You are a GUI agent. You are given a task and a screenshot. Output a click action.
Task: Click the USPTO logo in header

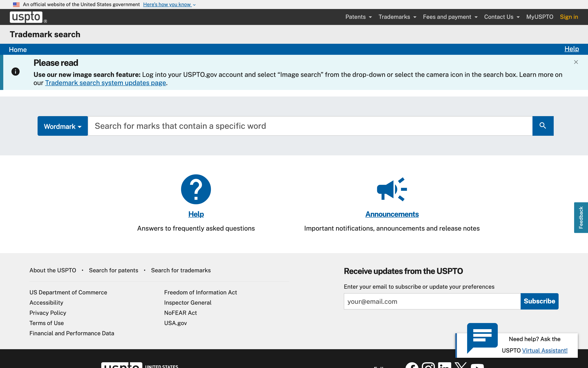point(28,17)
